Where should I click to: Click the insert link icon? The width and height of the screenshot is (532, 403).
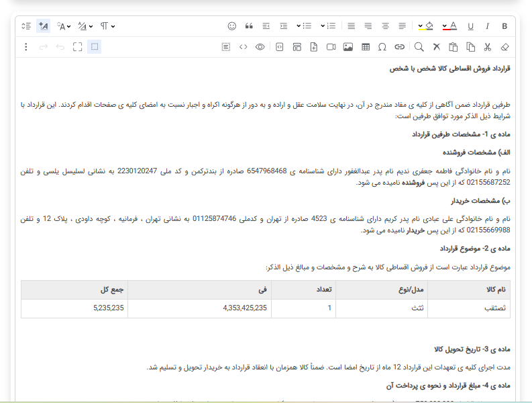click(x=400, y=47)
